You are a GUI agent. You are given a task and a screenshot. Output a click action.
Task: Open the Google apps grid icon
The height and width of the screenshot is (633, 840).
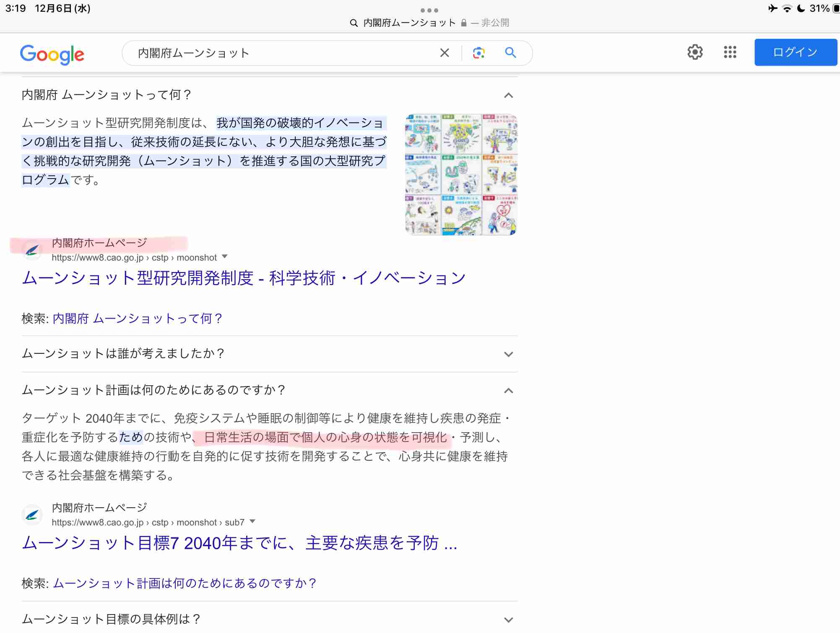tap(730, 52)
